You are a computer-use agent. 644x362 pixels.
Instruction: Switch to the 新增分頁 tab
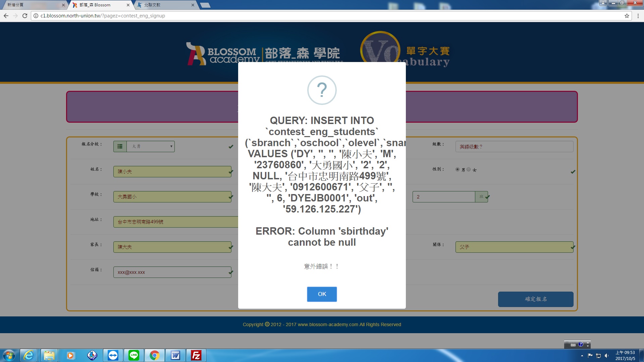[34, 5]
